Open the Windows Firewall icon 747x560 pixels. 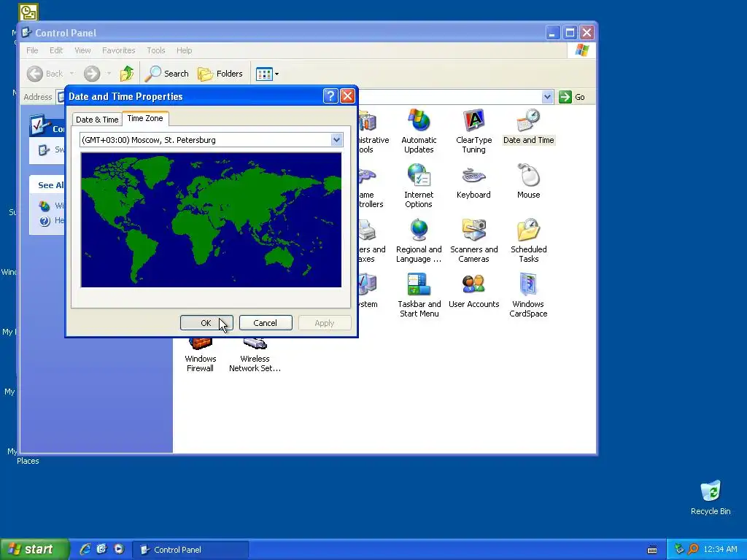pos(200,355)
